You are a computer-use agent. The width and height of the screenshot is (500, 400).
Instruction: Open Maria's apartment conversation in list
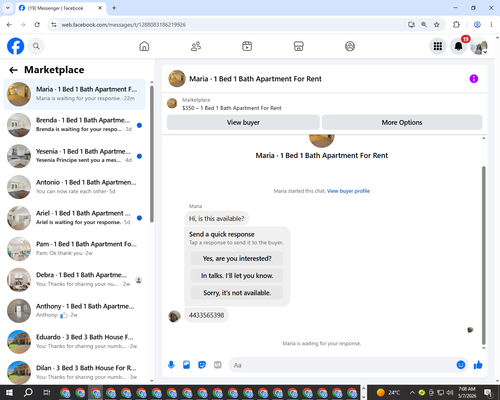coord(74,94)
